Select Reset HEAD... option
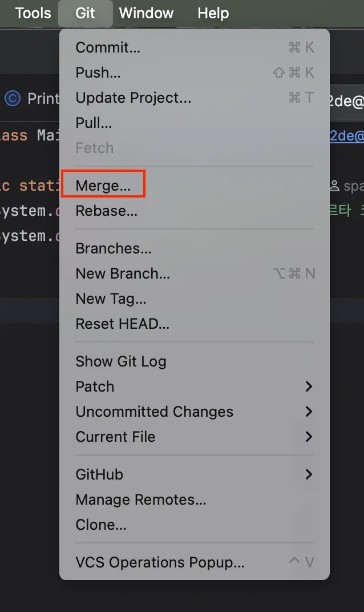 [x=123, y=324]
